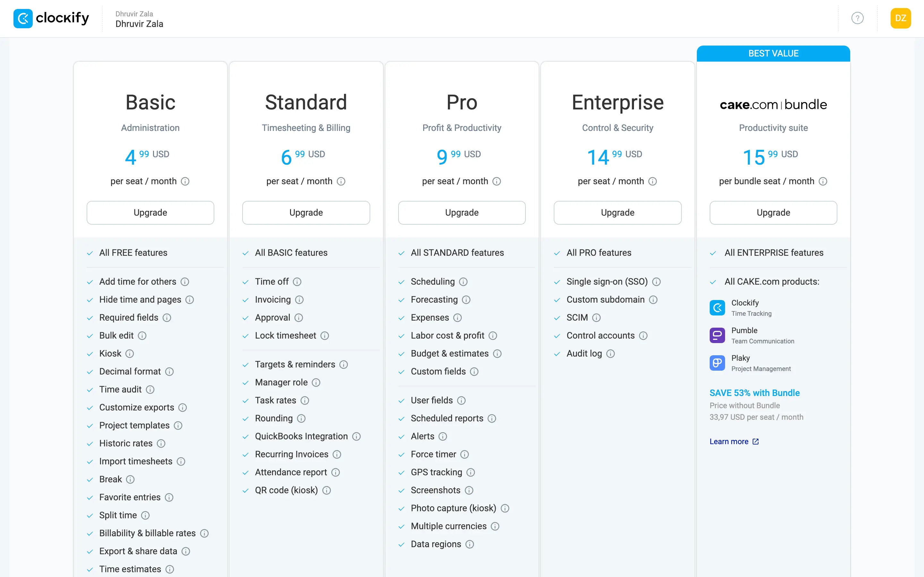Screen dimensions: 924x577
Task: Upgrade to the cake.com bundle plan
Action: coord(773,212)
